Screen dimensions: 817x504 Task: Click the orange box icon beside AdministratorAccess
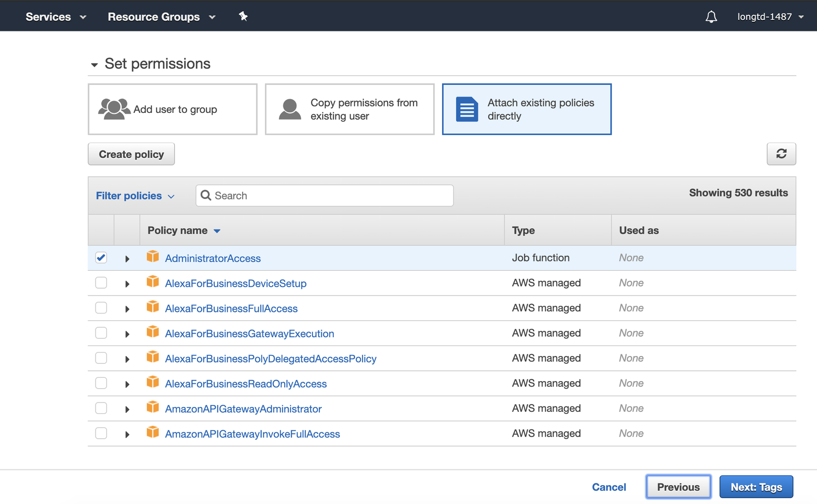tap(153, 256)
